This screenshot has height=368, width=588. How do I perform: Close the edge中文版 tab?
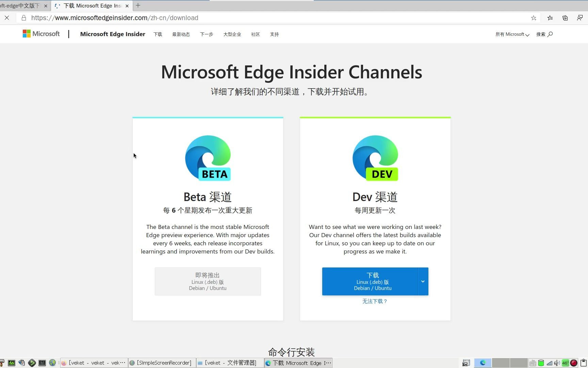tap(46, 6)
